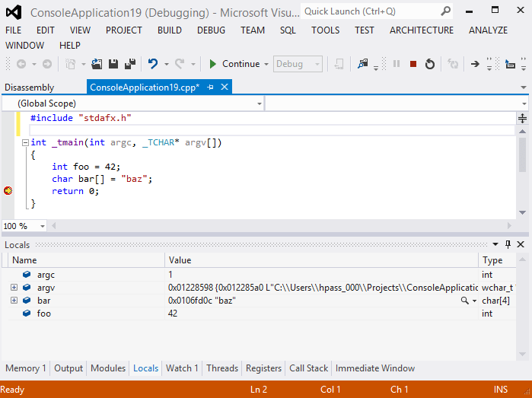Screen dimensions: 532x398
Task: Click the grayed attach process icon
Action: pyautogui.click(x=339, y=64)
